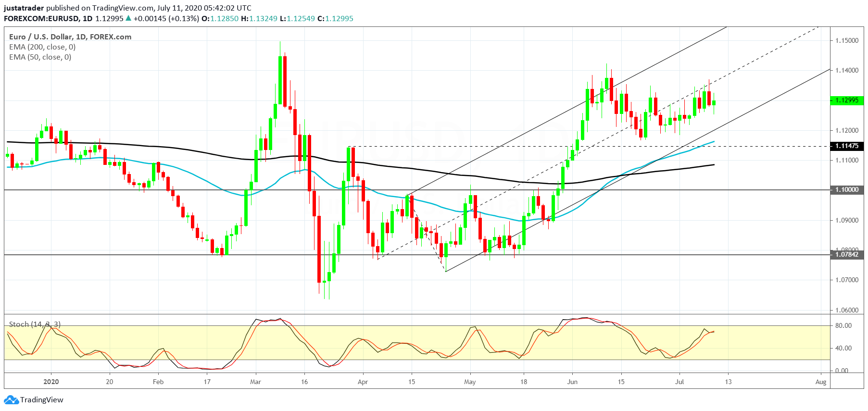The image size is (868, 411).
Task: Click the 2020 label on time axis
Action: click(x=51, y=382)
